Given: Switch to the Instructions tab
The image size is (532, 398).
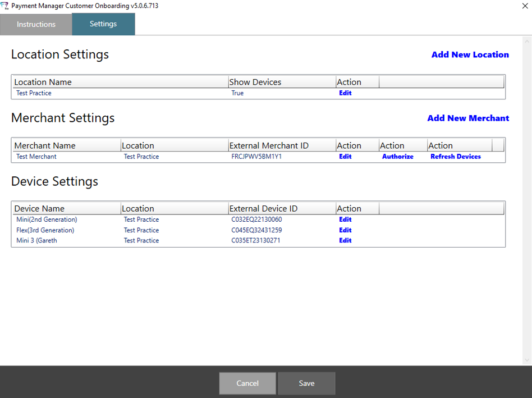Looking at the screenshot, I should coord(36,24).
